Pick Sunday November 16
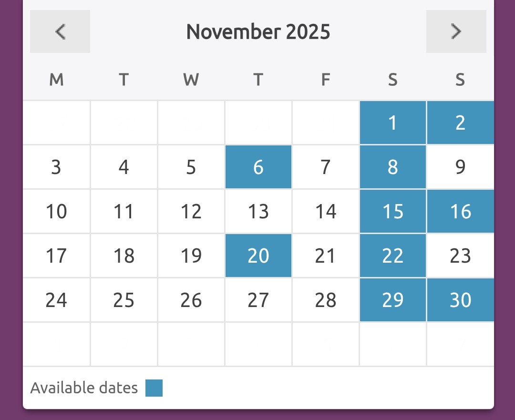Screen dimensions: 515x420 click(x=460, y=212)
